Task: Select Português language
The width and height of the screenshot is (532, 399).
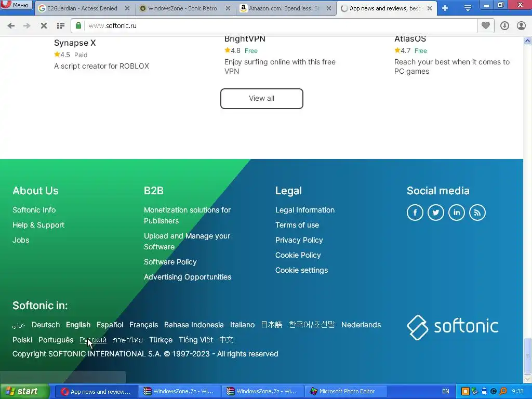Action: point(56,340)
